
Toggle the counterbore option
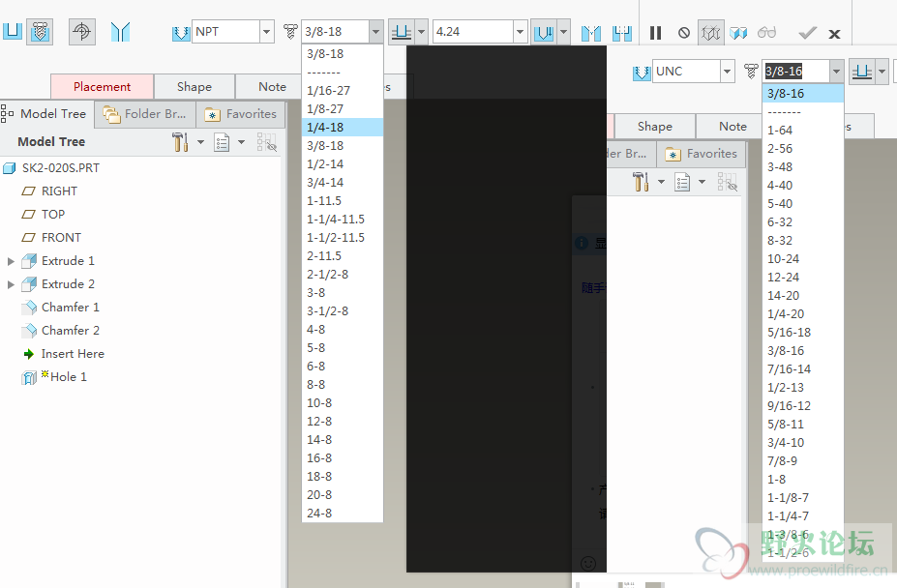point(622,33)
